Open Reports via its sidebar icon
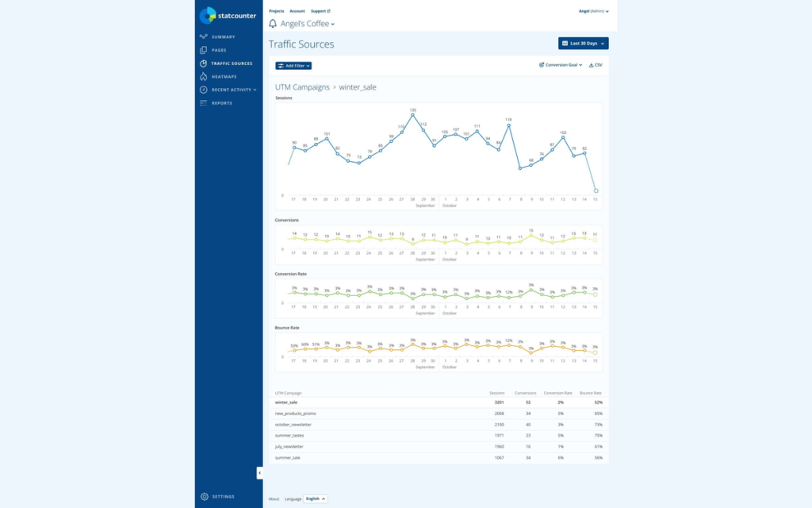The height and width of the screenshot is (508, 812). [x=204, y=103]
